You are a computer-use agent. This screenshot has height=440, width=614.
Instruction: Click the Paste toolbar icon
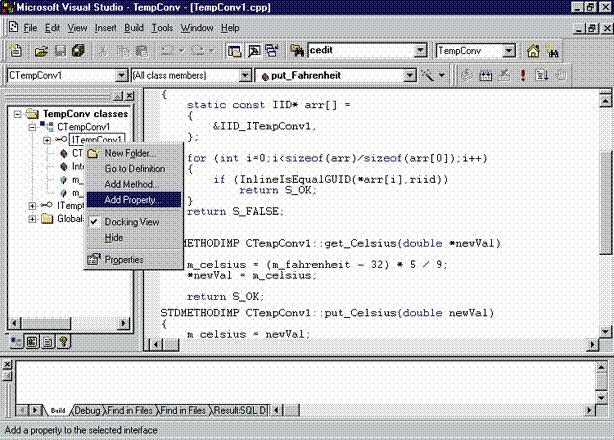[142, 51]
